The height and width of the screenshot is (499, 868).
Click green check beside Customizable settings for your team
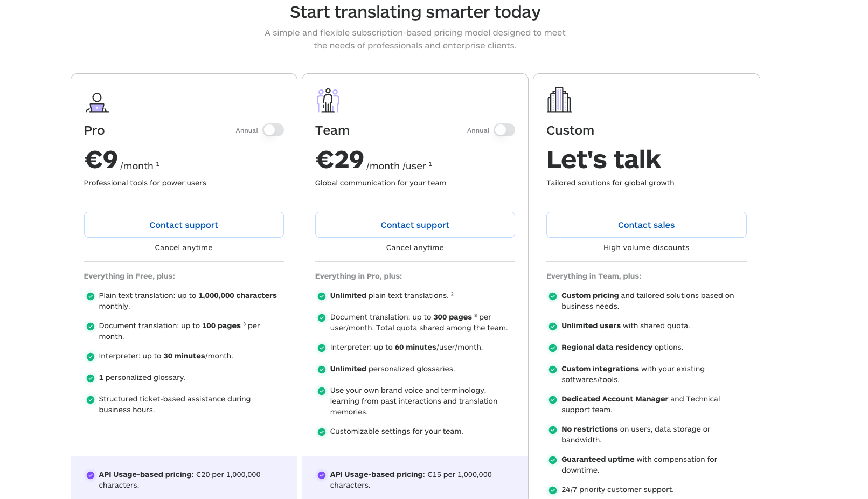tap(322, 432)
